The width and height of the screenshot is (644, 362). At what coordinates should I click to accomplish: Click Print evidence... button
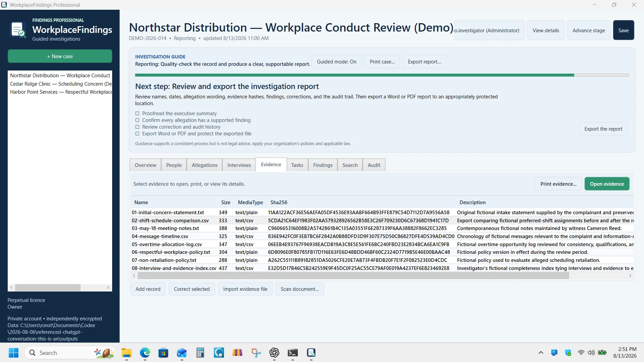[x=558, y=184]
